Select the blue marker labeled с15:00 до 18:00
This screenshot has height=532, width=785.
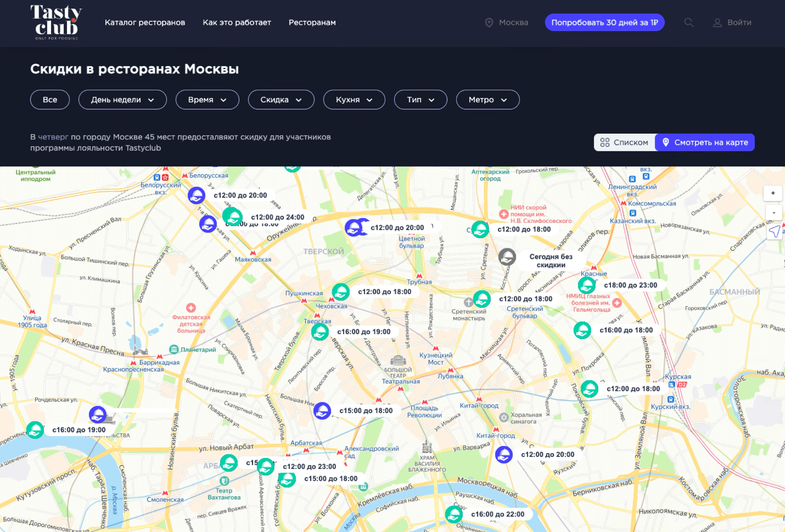(x=322, y=411)
